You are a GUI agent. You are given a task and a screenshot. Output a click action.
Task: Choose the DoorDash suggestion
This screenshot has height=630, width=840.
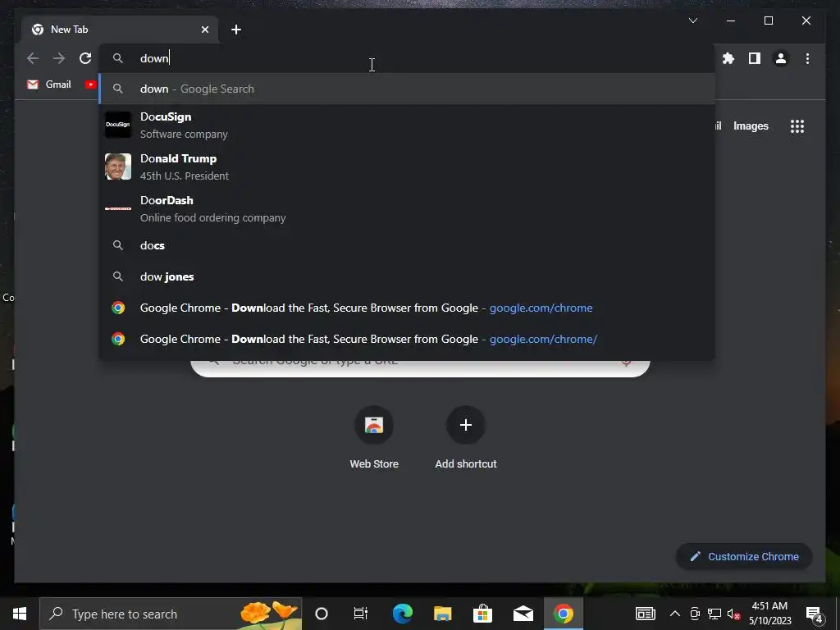pyautogui.click(x=407, y=208)
